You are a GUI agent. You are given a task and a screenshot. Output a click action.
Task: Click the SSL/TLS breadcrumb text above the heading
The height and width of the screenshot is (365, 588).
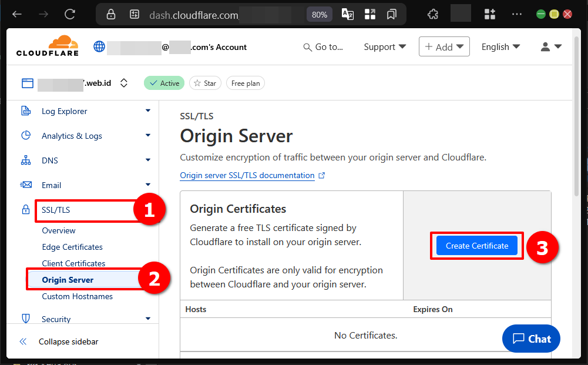click(x=197, y=116)
